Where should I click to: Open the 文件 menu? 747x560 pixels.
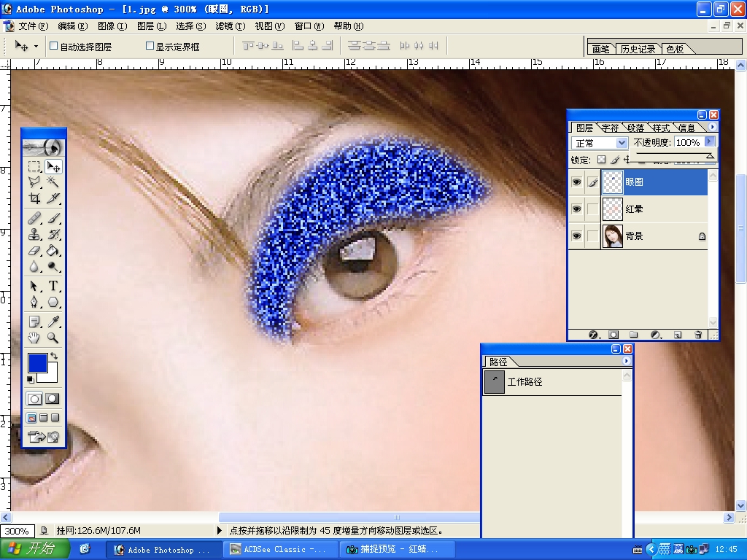coord(34,26)
